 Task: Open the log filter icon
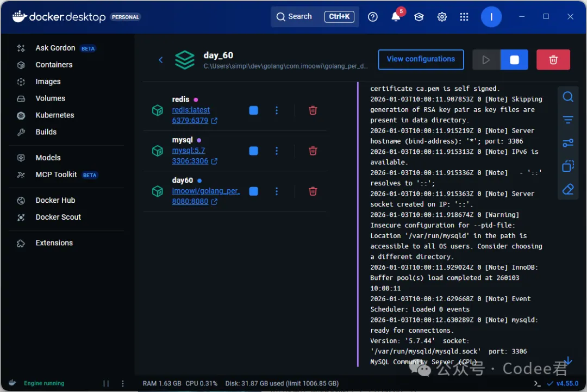568,120
